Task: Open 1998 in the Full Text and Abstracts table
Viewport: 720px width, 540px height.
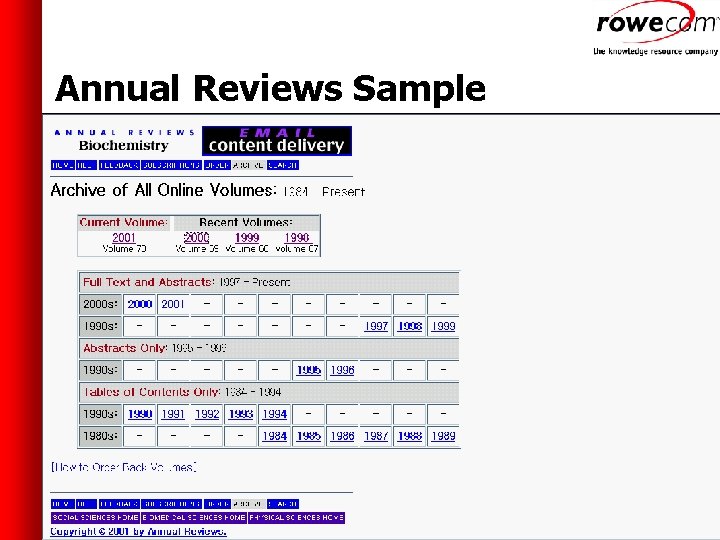Action: click(410, 326)
